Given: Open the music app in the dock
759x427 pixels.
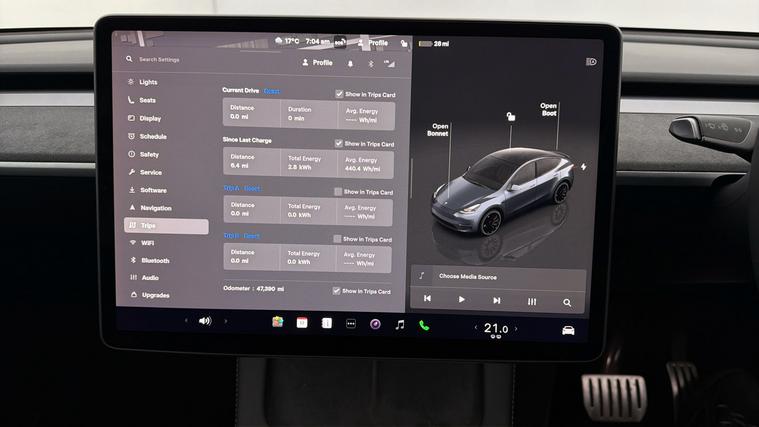Looking at the screenshot, I should (x=399, y=325).
